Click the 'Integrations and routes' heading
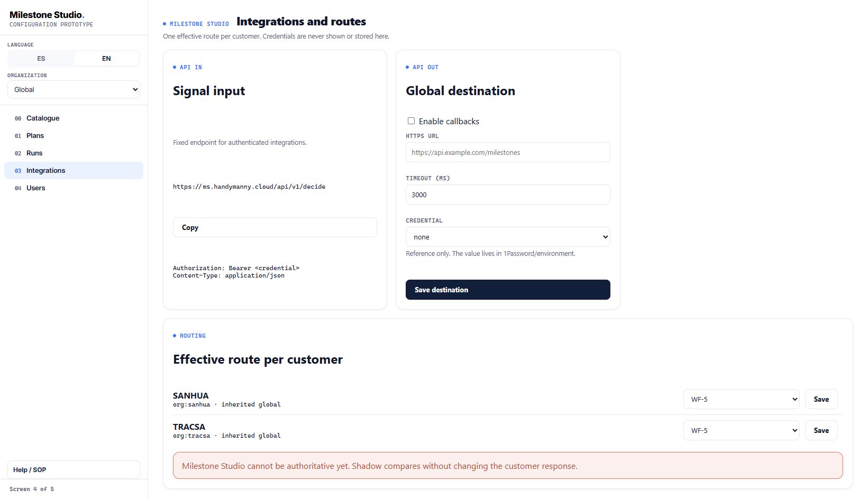Viewport: 868px width, 499px height. 301,22
